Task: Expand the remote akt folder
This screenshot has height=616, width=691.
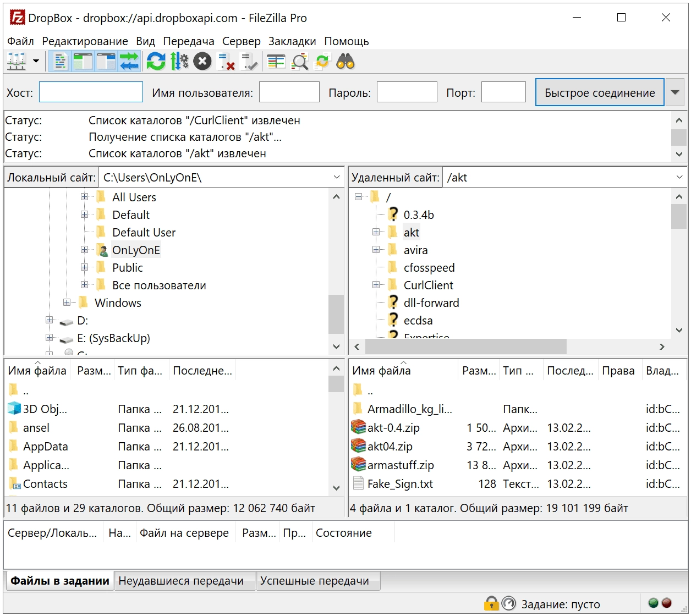Action: point(376,232)
